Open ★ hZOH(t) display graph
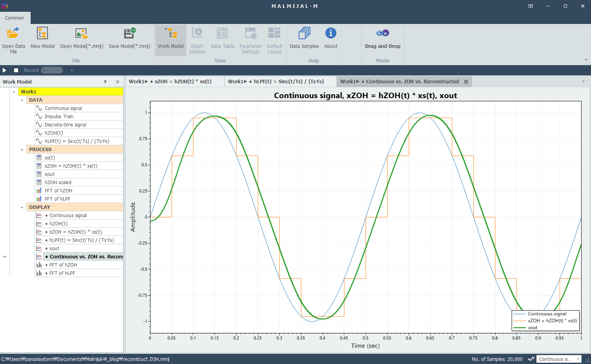 click(x=79, y=224)
